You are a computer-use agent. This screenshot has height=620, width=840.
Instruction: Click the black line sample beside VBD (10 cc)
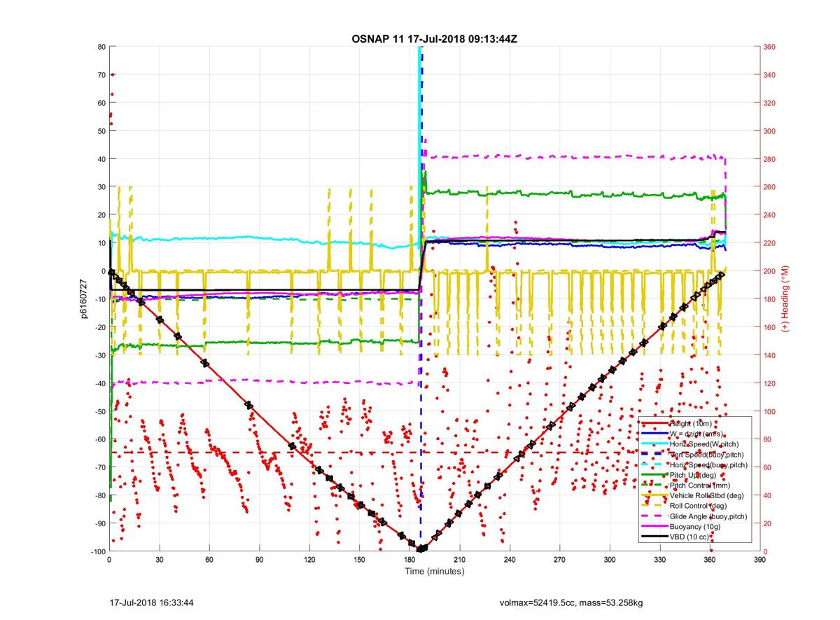(x=654, y=536)
